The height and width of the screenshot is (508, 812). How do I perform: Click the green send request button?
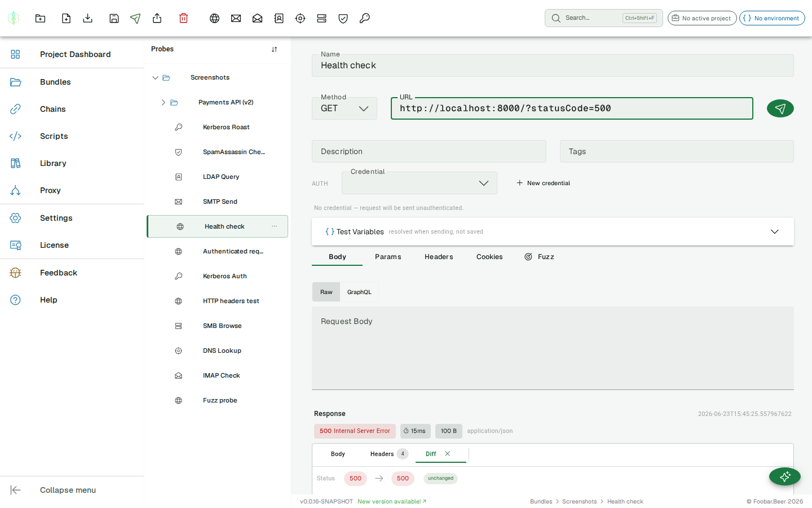point(780,108)
